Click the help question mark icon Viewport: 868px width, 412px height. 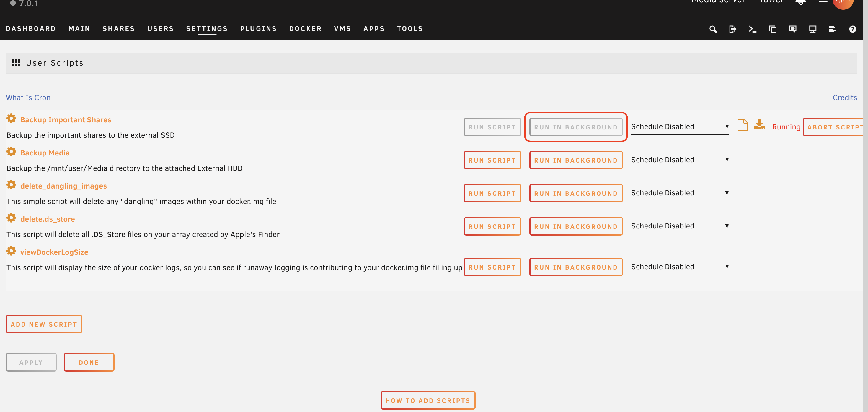[853, 29]
